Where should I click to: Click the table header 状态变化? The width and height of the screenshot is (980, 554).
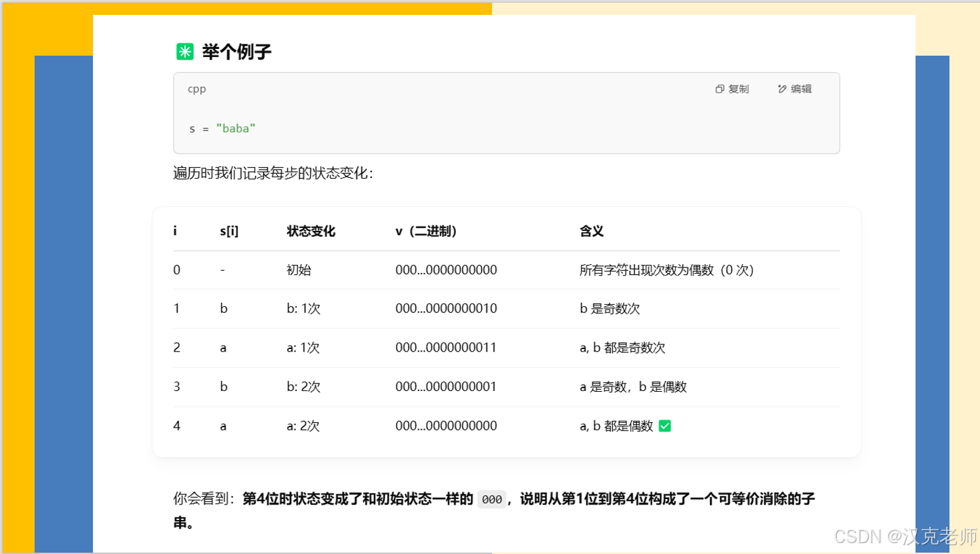point(311,231)
